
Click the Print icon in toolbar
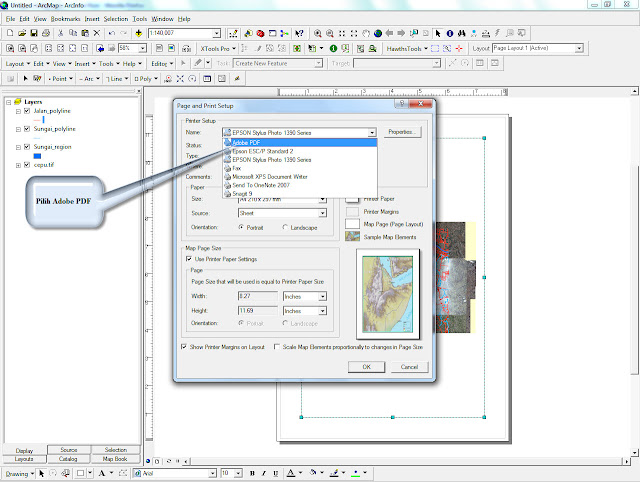(x=46, y=33)
